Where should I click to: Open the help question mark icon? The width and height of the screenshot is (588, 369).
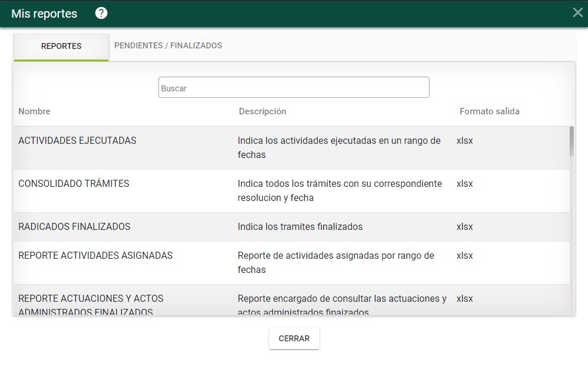[x=101, y=13]
